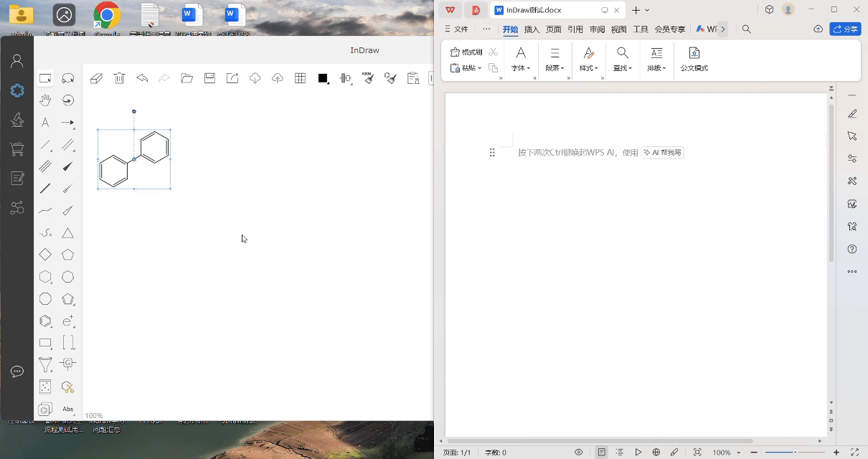Toggle fullscreen icon in WPS status bar
The height and width of the screenshot is (459, 868).
(855, 453)
